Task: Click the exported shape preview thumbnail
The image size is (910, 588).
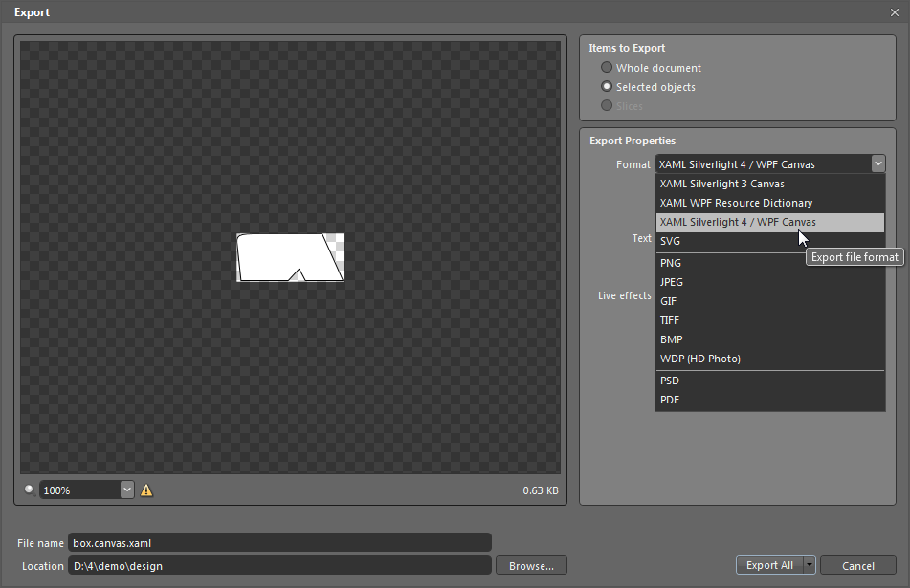Action: (x=290, y=257)
